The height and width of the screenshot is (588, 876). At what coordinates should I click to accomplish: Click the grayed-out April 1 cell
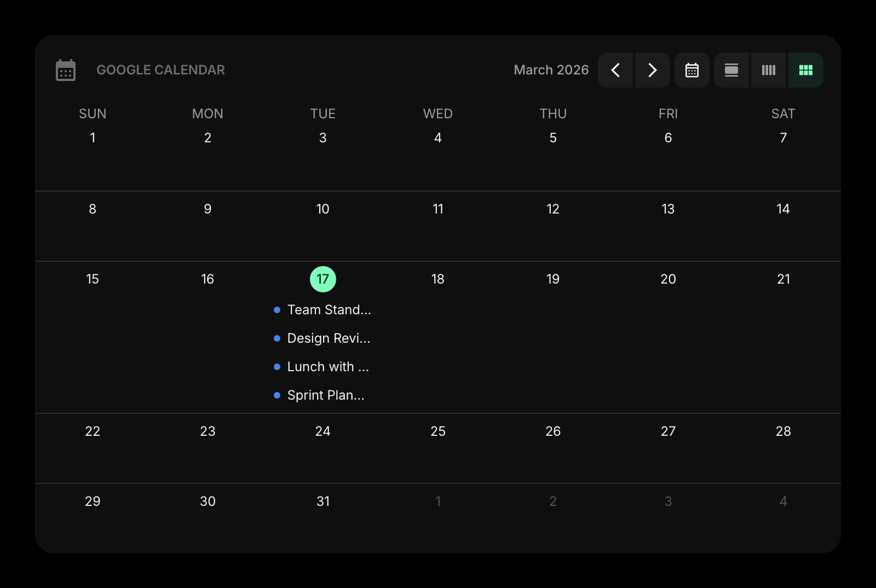click(x=437, y=500)
